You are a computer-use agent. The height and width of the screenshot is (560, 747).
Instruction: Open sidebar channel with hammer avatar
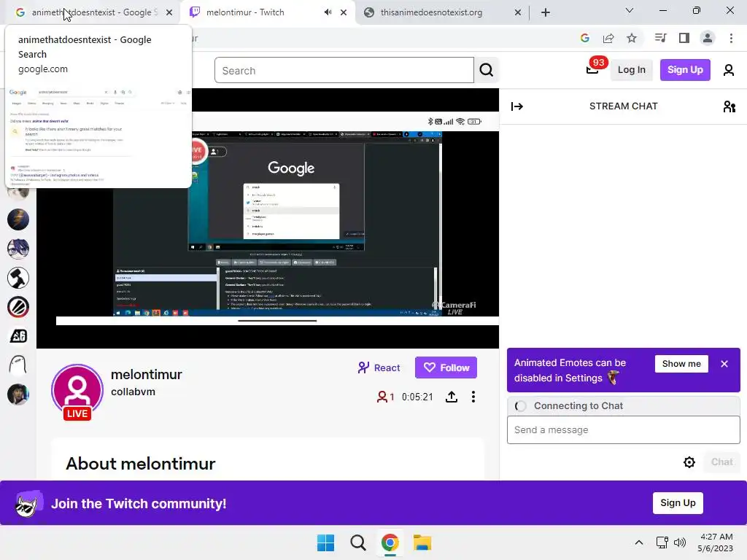tap(18, 278)
